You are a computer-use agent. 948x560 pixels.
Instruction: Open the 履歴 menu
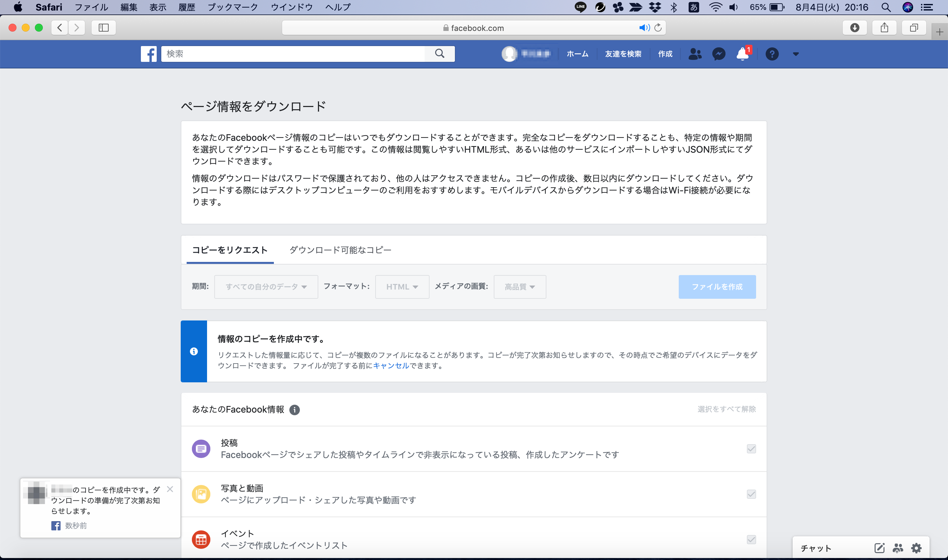click(x=187, y=7)
